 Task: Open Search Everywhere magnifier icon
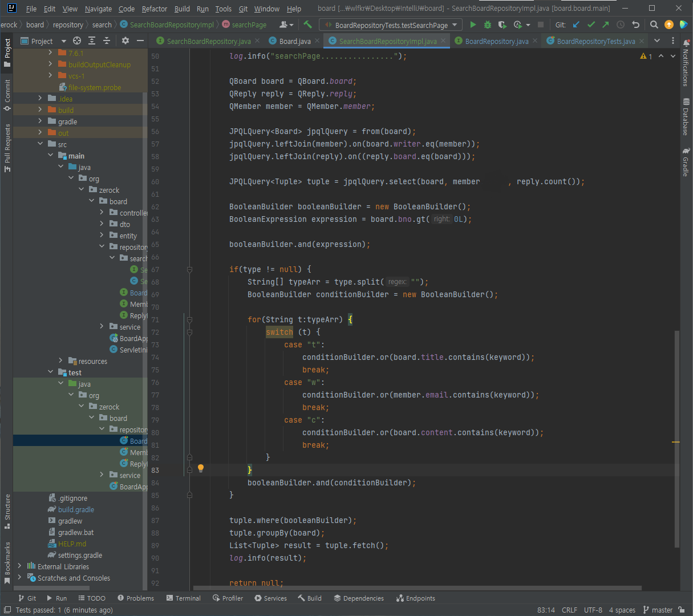(654, 25)
